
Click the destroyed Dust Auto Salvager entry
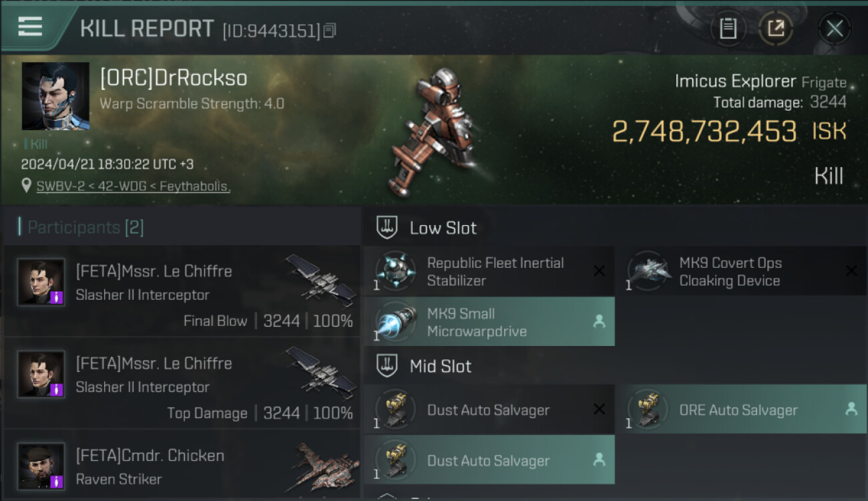[x=489, y=410]
